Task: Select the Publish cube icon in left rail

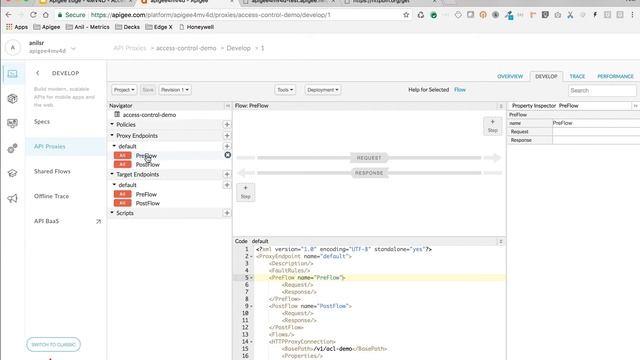Action: tap(13, 98)
